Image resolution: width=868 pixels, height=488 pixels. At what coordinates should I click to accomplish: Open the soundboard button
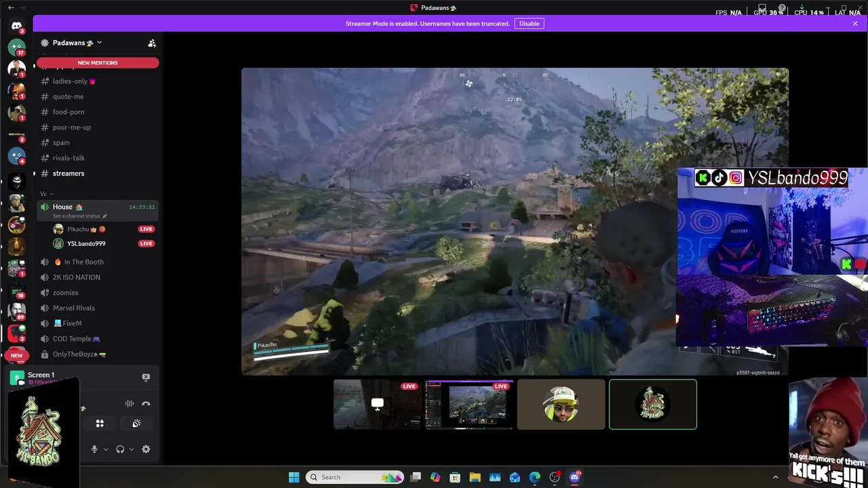click(136, 423)
